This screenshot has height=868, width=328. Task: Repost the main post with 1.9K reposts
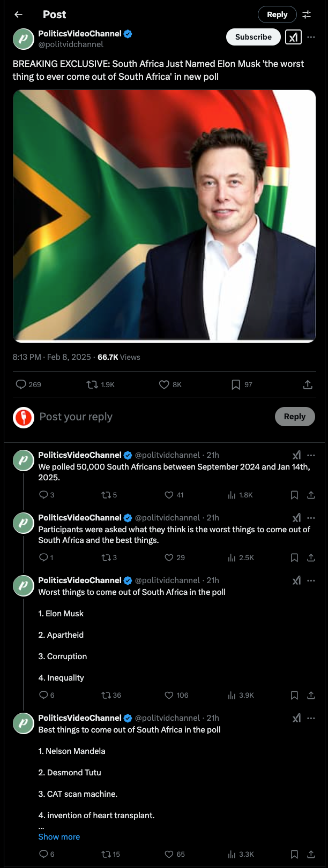[92, 384]
